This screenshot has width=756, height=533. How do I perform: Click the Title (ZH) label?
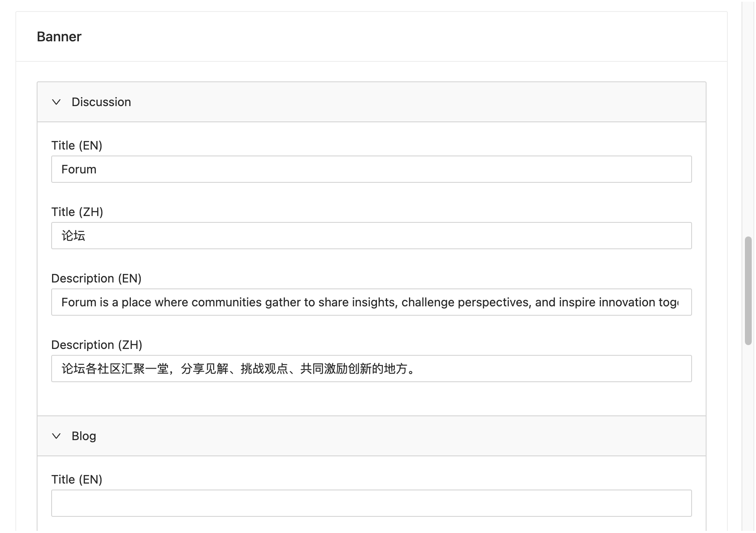pyautogui.click(x=77, y=212)
